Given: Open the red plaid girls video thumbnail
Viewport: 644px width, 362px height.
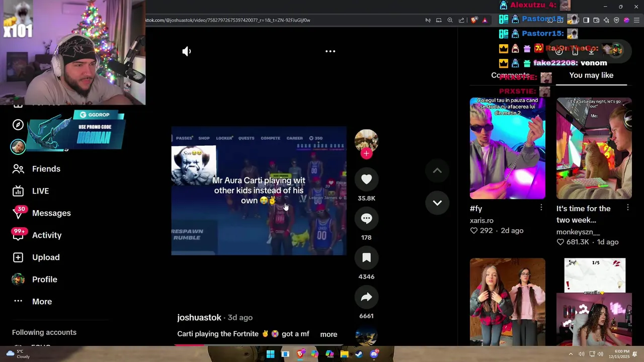Looking at the screenshot, I should [x=507, y=302].
